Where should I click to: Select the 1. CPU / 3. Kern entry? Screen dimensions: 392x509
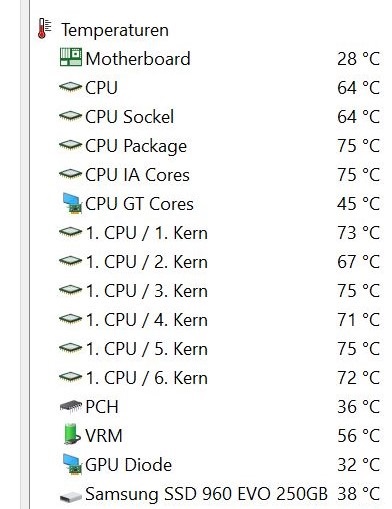click(147, 291)
